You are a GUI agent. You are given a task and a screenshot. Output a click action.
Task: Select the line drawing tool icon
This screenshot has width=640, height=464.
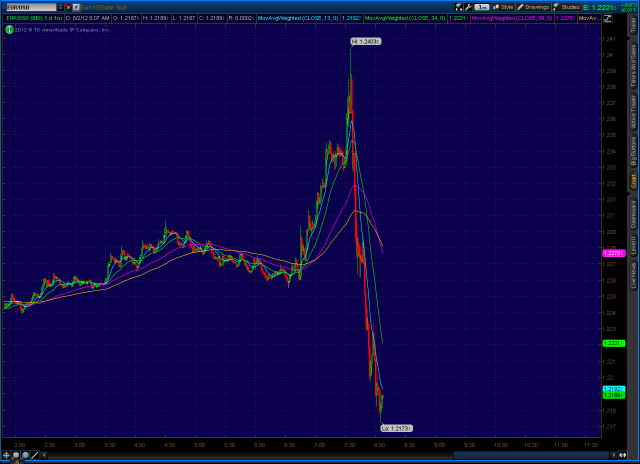[x=35, y=455]
